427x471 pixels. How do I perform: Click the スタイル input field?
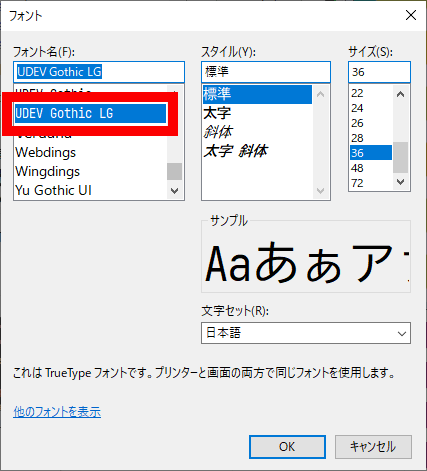(x=266, y=72)
